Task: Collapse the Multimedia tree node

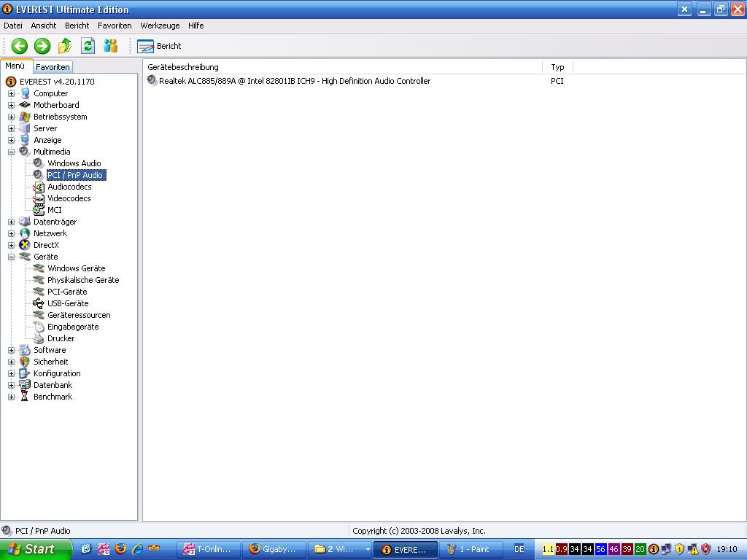Action: coord(12,152)
